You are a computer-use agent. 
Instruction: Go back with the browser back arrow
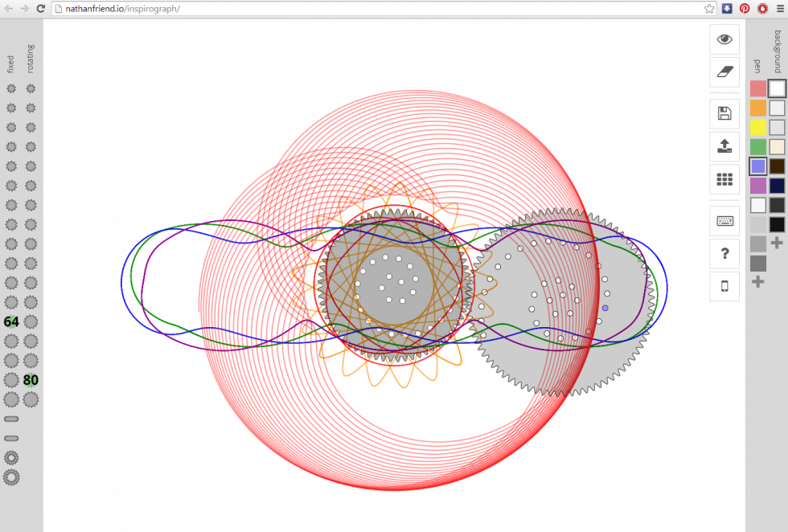9,9
